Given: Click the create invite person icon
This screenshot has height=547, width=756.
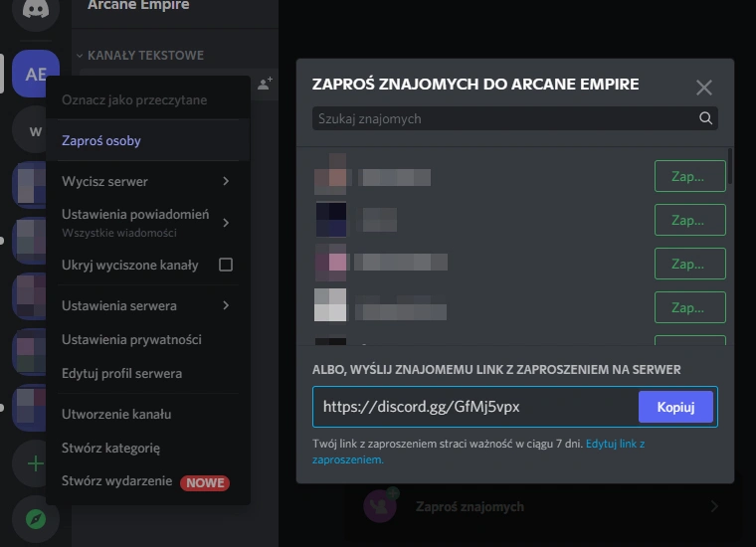Looking at the screenshot, I should (x=265, y=84).
